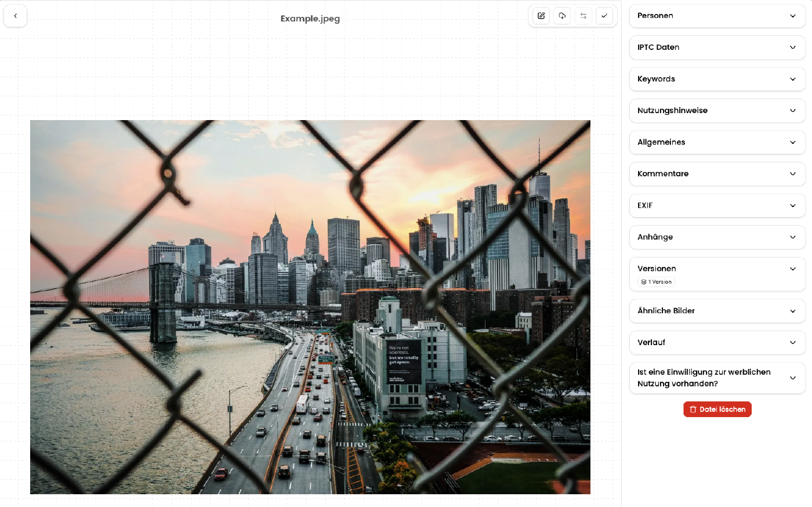
Task: Click the checkmark icon in toolbar
Action: coord(604,16)
